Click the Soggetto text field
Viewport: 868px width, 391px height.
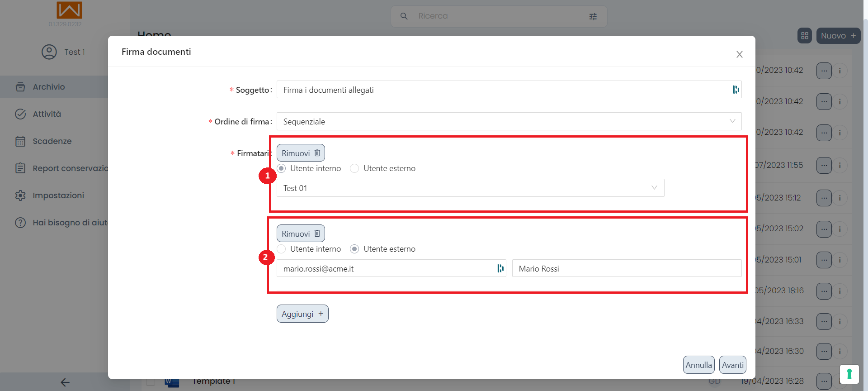tap(509, 90)
